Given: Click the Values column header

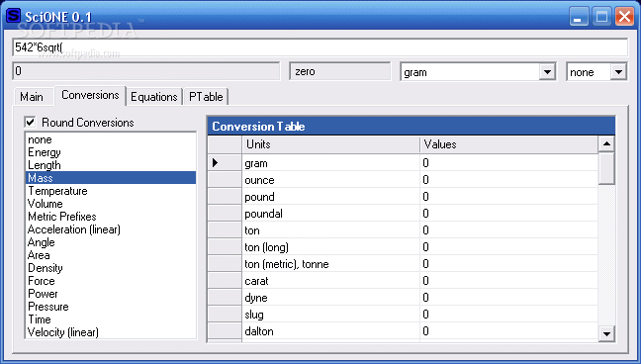Looking at the screenshot, I should pos(509,144).
